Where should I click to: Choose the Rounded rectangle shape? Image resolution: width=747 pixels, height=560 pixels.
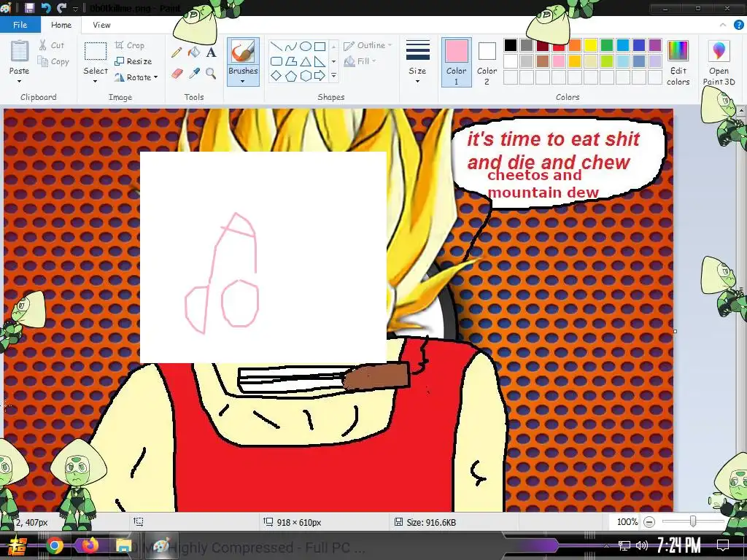pyautogui.click(x=276, y=61)
